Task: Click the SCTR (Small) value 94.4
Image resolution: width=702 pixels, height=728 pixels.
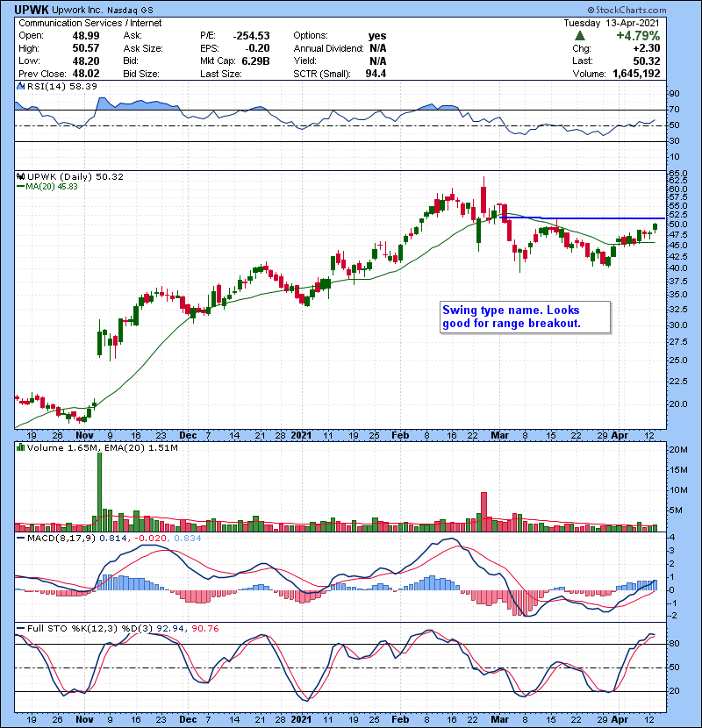Action: point(376,74)
